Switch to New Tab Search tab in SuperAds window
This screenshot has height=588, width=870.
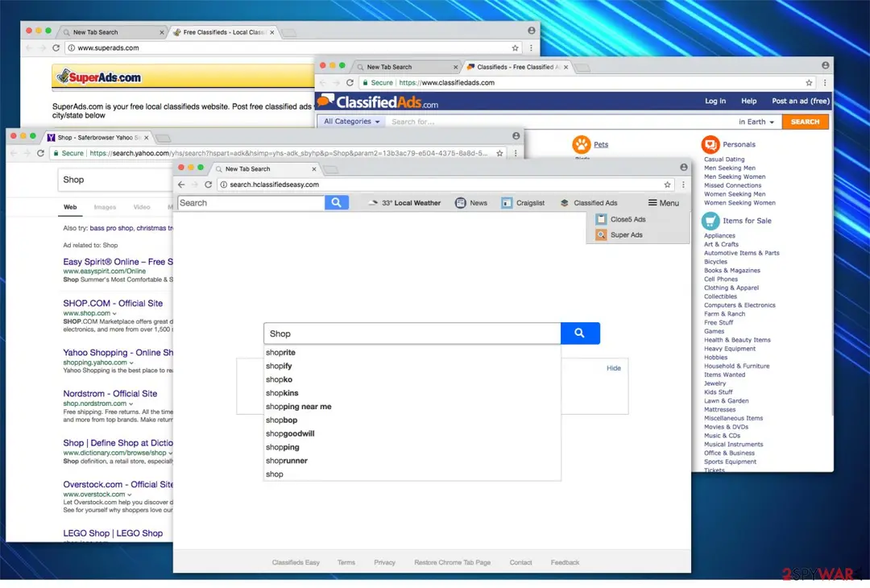114,32
